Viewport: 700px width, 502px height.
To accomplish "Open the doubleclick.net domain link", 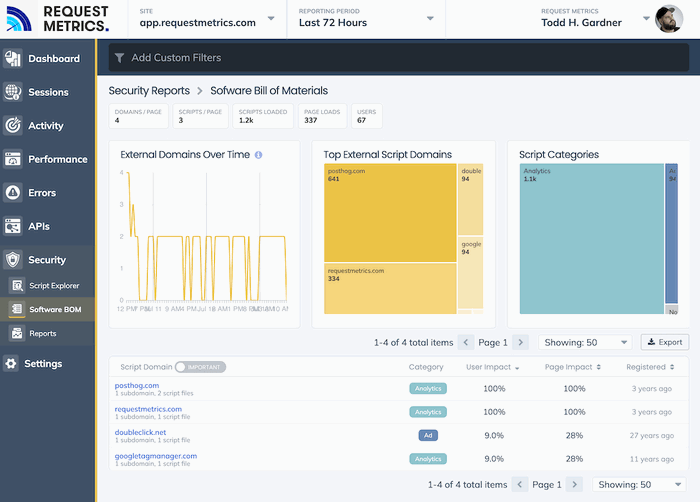I will click(140, 432).
